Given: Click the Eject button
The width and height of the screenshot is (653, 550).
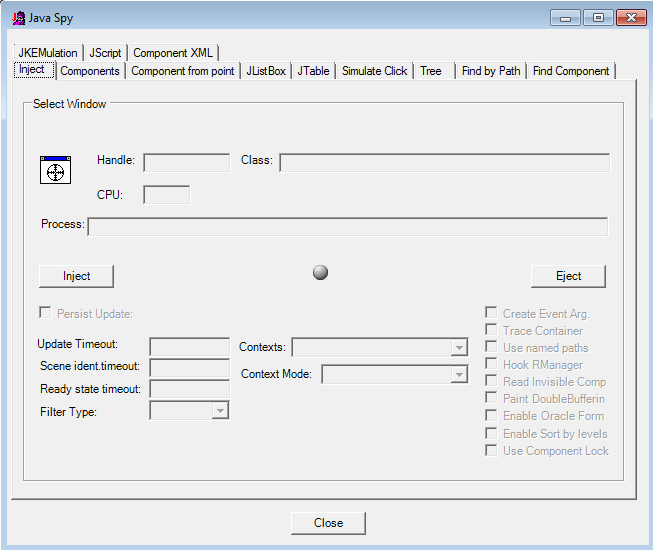Looking at the screenshot, I should tap(568, 276).
